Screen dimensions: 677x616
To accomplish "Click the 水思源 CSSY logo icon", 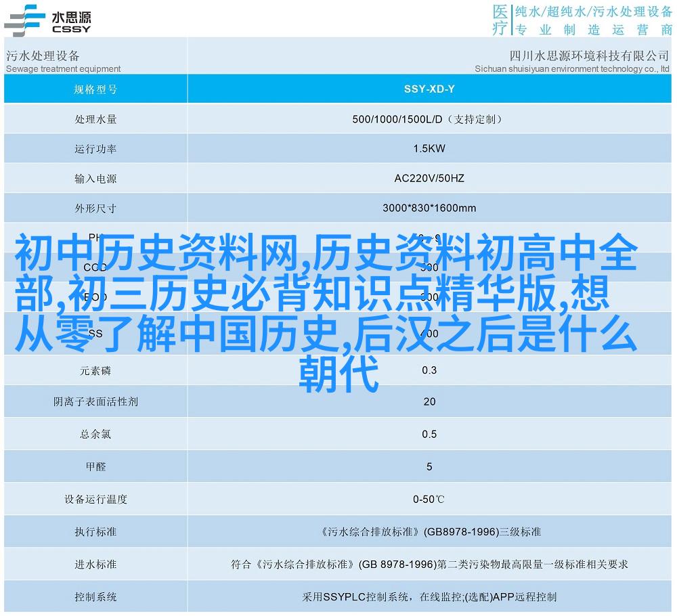I will [48, 20].
